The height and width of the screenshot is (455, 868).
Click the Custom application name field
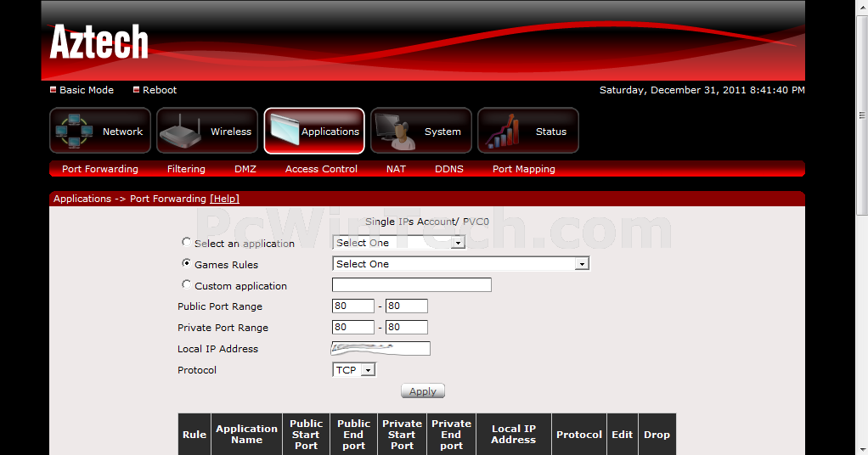pyautogui.click(x=412, y=285)
